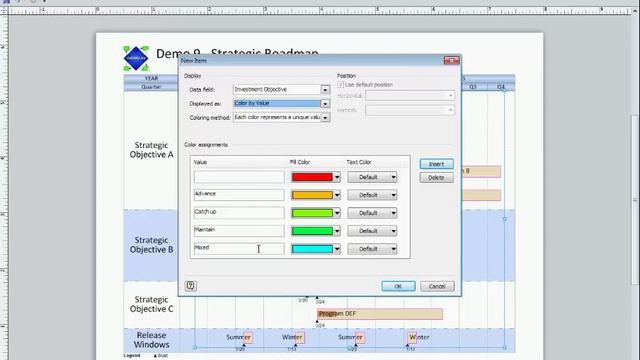Close the New Item dialog

point(451,60)
